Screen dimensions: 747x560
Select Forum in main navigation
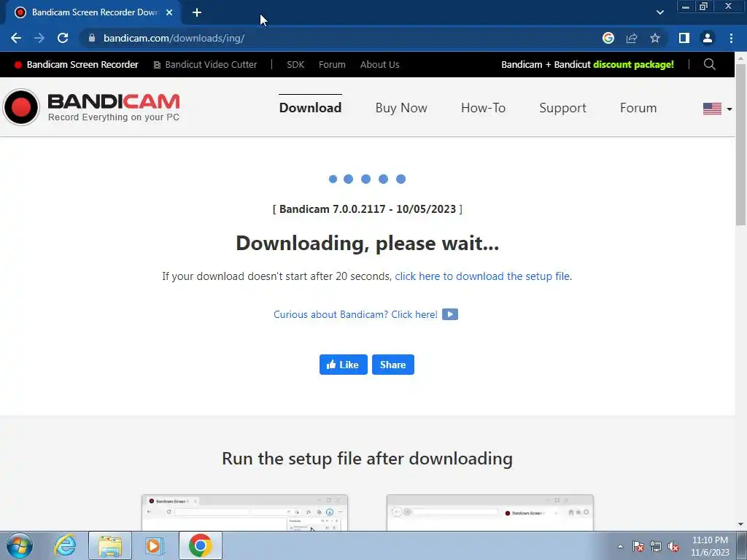point(638,108)
